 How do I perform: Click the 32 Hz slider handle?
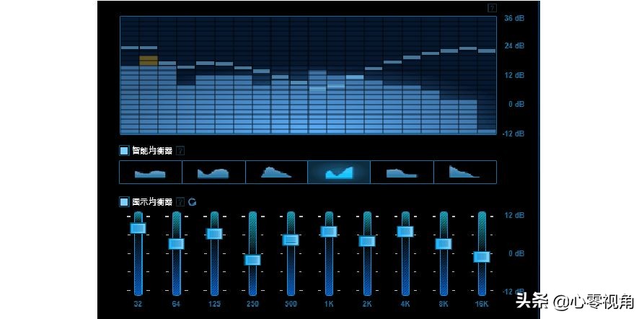[138, 228]
